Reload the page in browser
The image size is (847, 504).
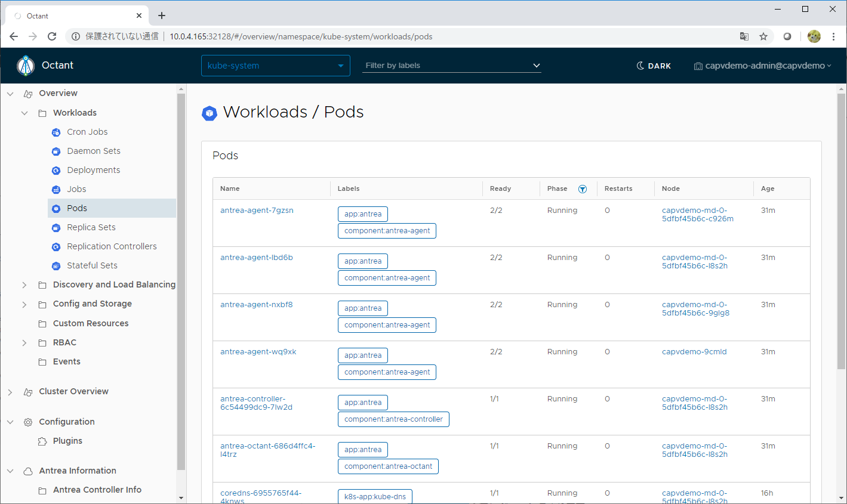(52, 36)
